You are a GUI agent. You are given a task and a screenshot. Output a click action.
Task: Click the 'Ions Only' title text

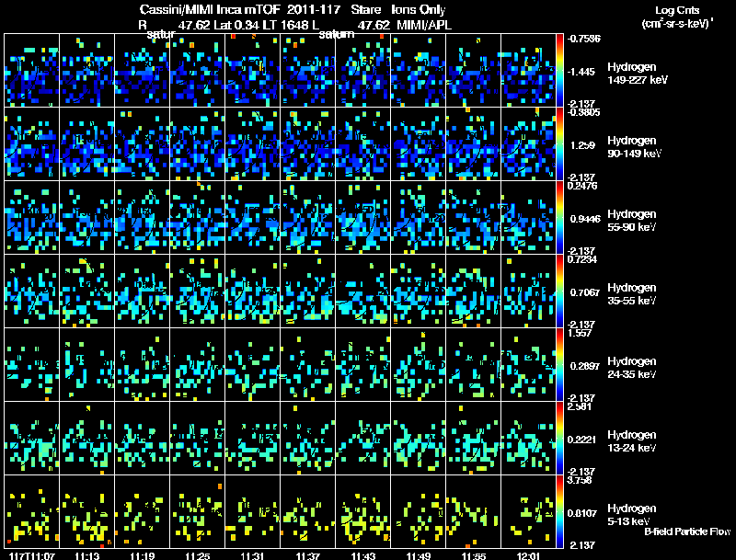(419, 10)
